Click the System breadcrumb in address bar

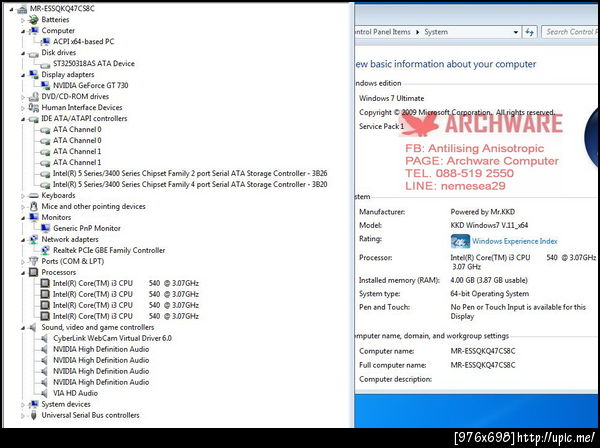pyautogui.click(x=436, y=32)
